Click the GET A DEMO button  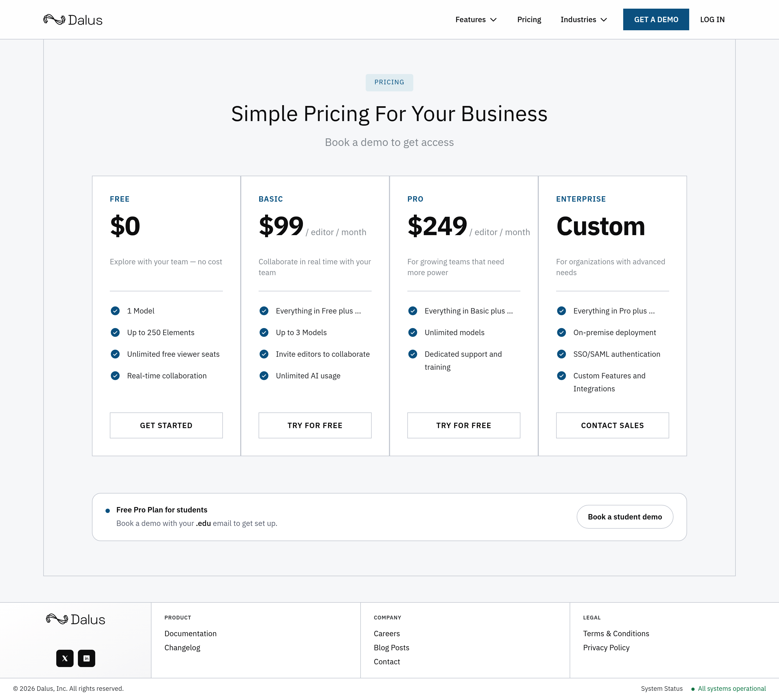tap(656, 20)
